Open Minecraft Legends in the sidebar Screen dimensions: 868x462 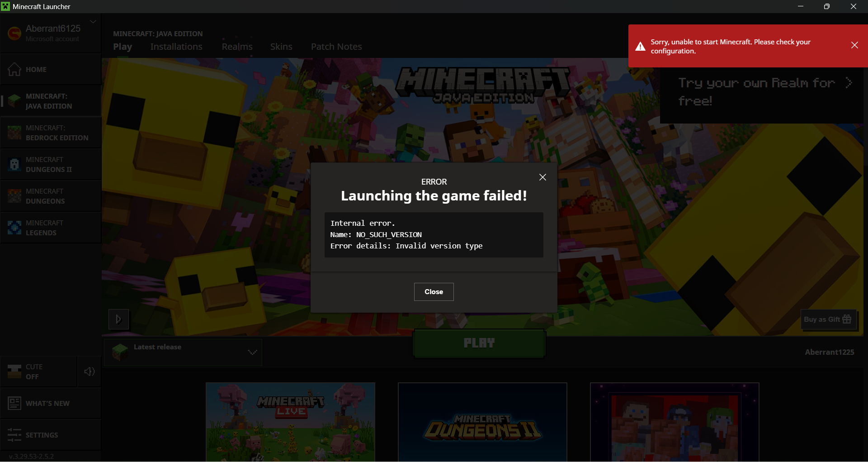[51, 228]
